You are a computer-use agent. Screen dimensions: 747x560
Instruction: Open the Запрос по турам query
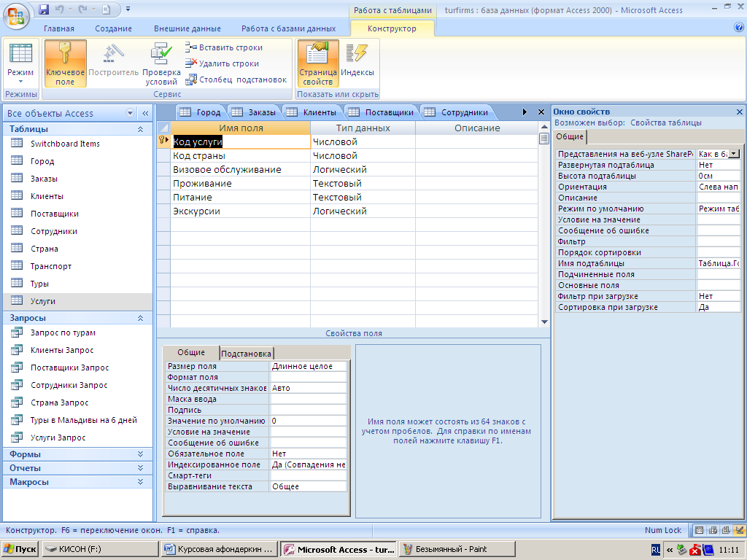coord(77,332)
